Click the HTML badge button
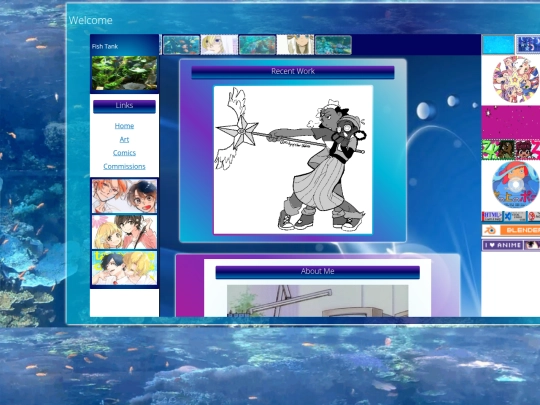540x405 pixels. [492, 217]
